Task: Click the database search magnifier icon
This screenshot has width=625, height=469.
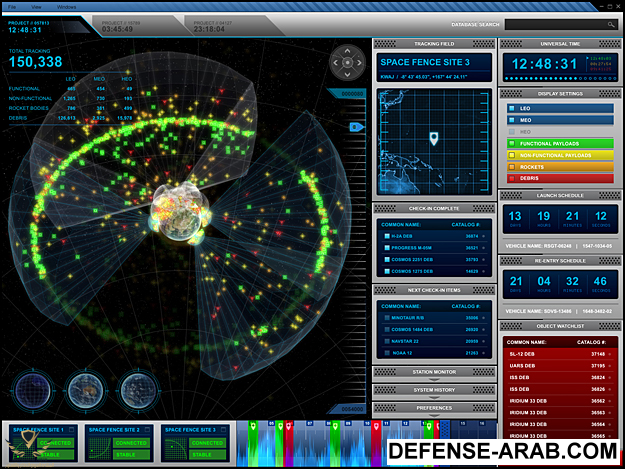Action: [x=610, y=24]
